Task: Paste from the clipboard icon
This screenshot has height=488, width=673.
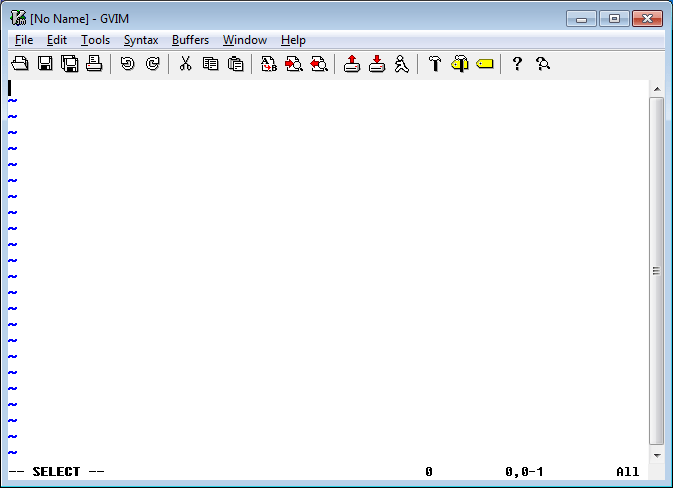Action: click(235, 64)
